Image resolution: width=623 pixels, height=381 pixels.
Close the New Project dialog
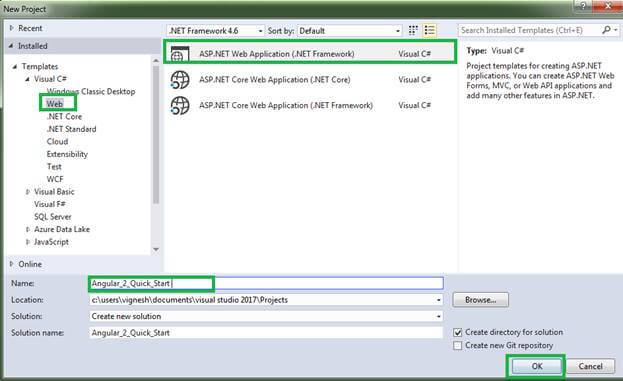point(608,6)
